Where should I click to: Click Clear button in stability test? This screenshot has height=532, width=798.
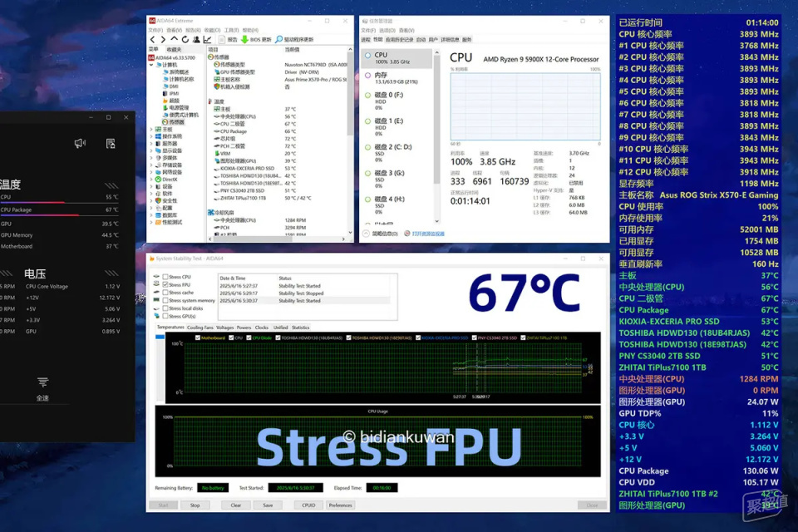pos(235,505)
